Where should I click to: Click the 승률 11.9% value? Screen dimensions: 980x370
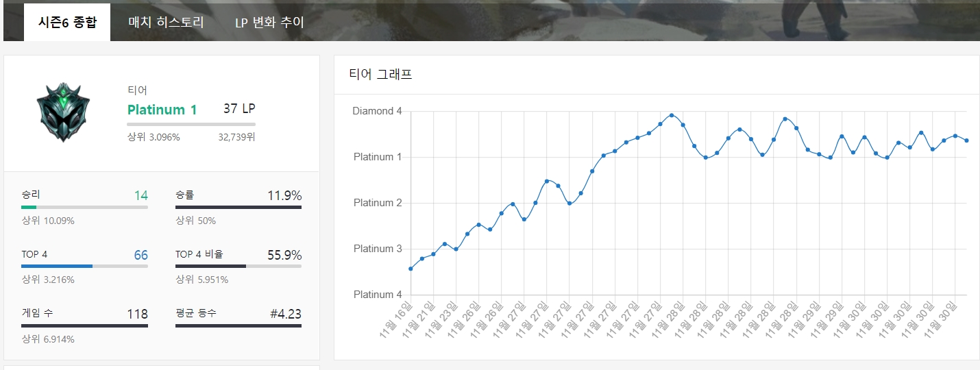point(284,196)
